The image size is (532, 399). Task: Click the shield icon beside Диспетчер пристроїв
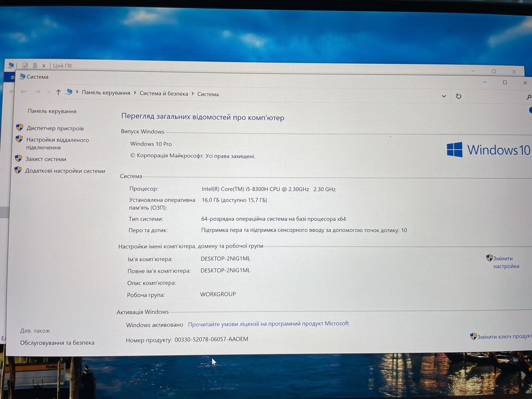tap(20, 128)
